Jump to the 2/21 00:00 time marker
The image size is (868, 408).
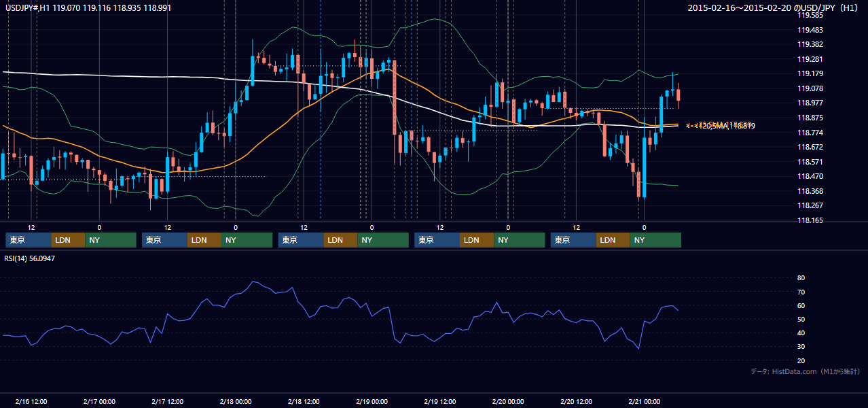click(644, 401)
